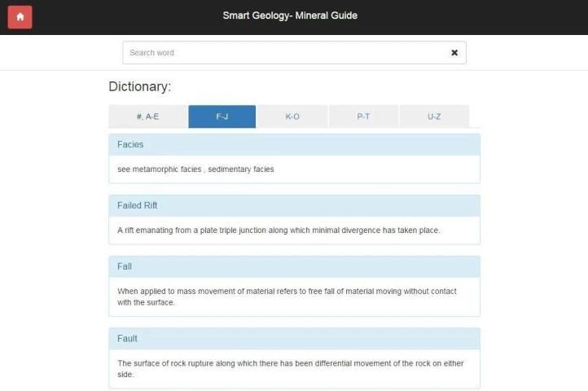Show the U-Z dictionary tab
Screen dimensions: 588x391
point(434,116)
